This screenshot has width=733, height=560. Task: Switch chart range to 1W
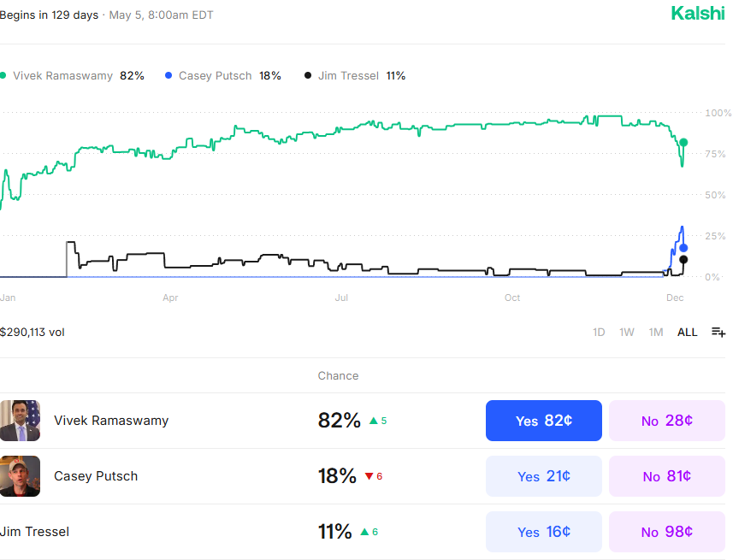click(626, 333)
